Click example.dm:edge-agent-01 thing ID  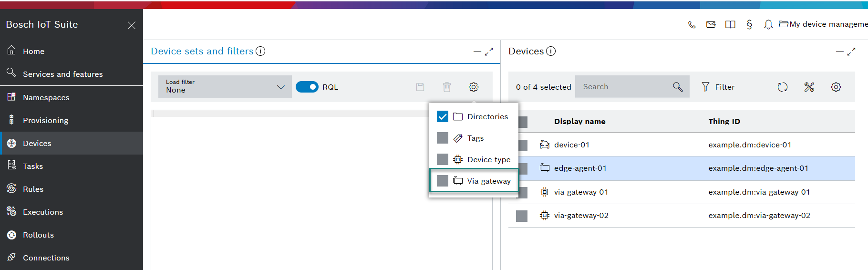pos(758,168)
